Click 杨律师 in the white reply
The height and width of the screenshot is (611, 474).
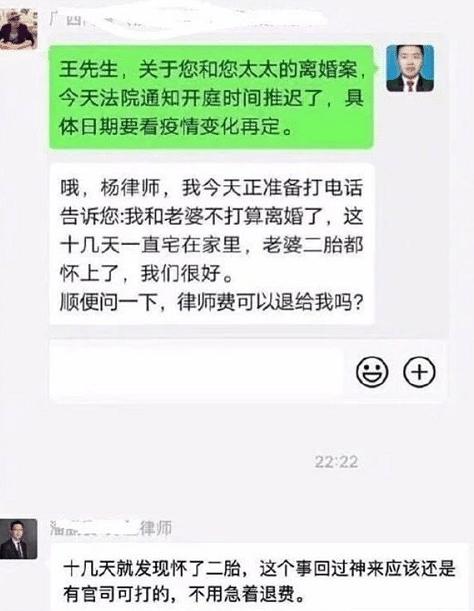[x=130, y=188]
